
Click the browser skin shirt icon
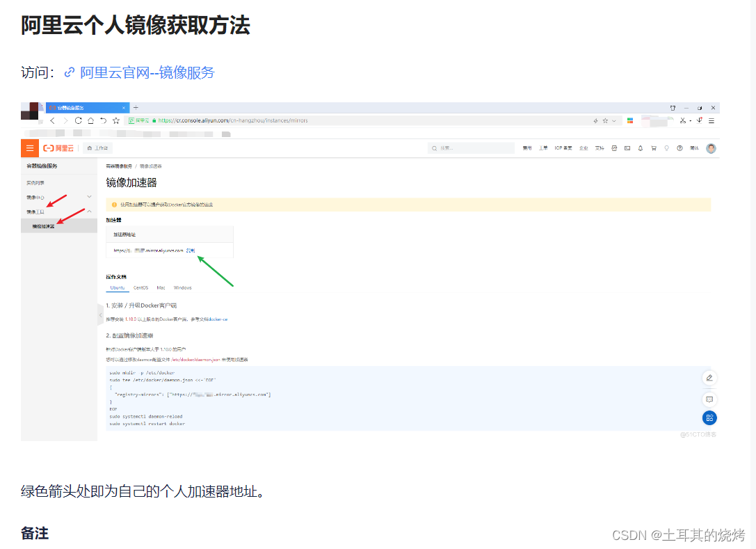pyautogui.click(x=673, y=108)
